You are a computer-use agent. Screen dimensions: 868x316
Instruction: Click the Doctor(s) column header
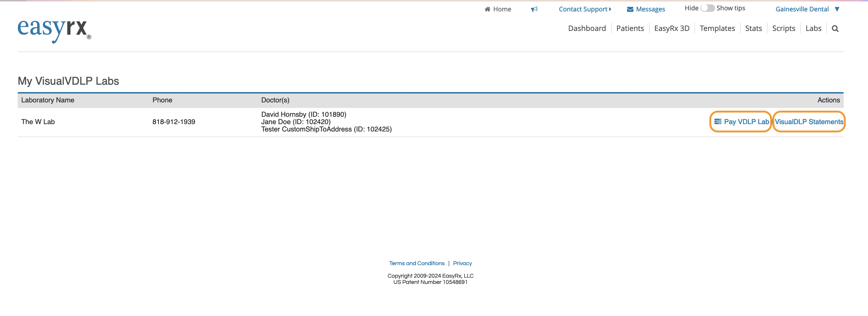(x=275, y=100)
